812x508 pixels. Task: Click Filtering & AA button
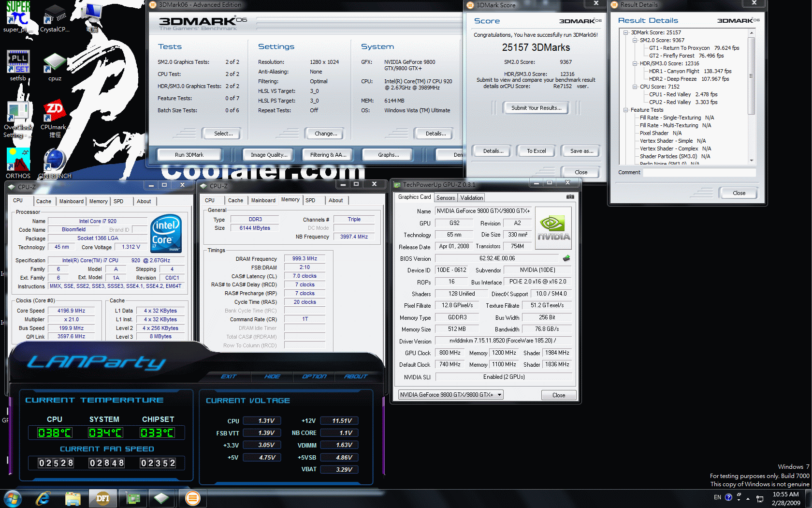click(x=328, y=155)
